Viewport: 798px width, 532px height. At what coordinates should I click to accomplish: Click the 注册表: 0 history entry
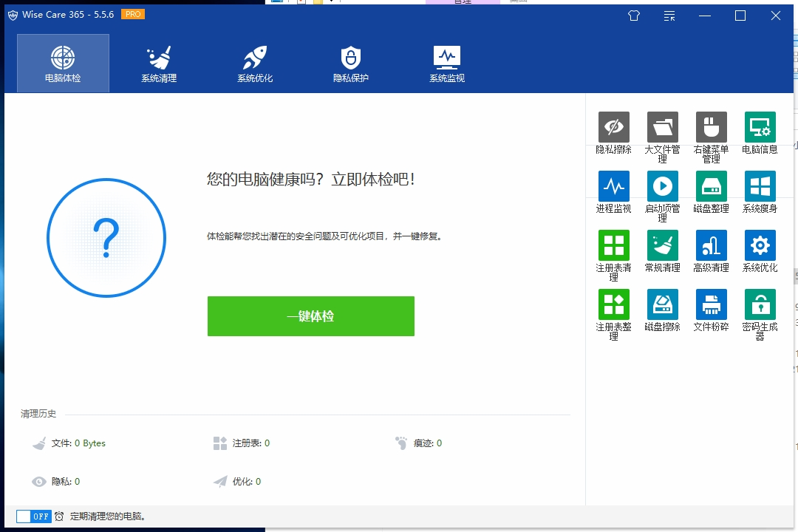(251, 443)
